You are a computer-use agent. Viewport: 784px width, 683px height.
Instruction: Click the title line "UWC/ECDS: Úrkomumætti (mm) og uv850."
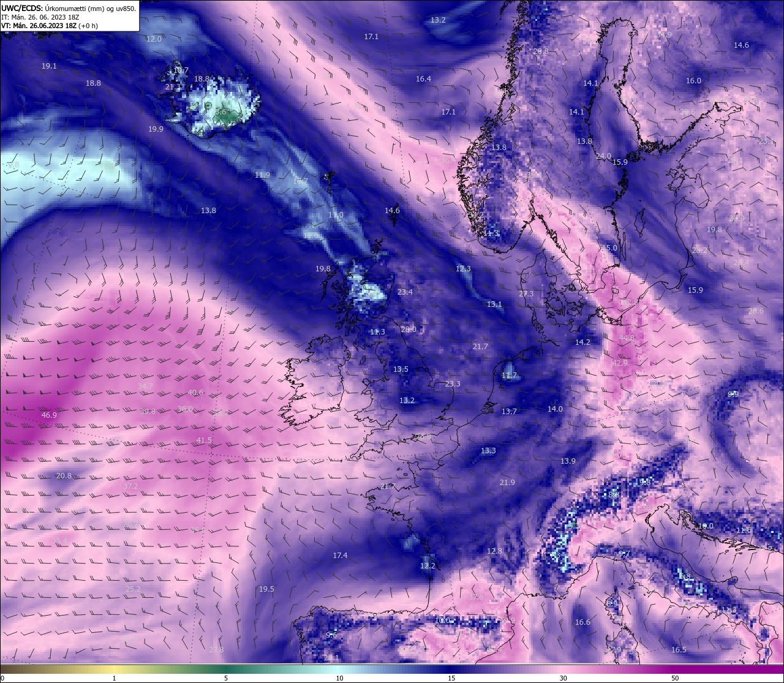point(69,8)
